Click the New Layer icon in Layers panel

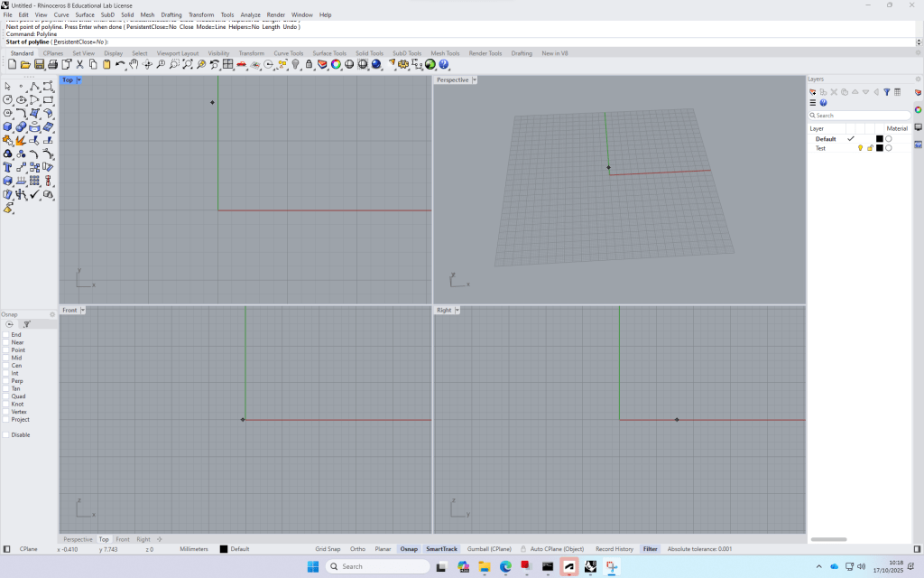tap(813, 92)
